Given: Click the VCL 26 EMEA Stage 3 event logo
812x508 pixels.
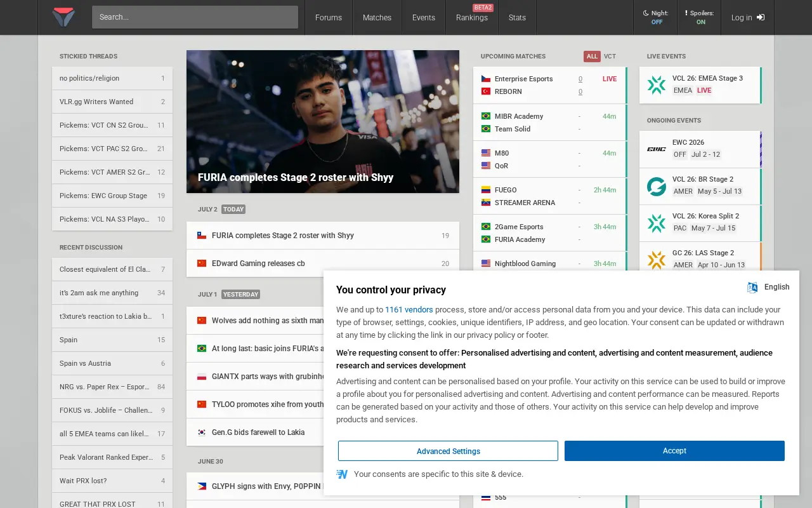Looking at the screenshot, I should [x=657, y=85].
